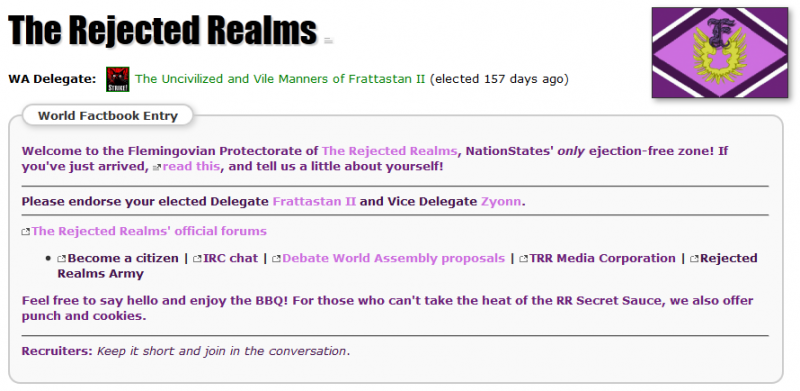Select Become a citizen link
Screen dimensions: 800x391
123,258
